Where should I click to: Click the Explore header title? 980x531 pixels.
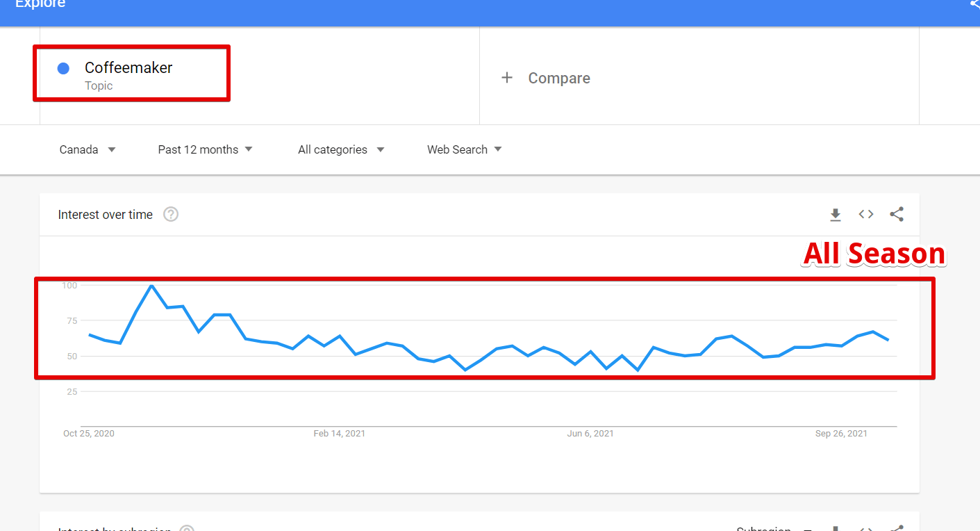(x=40, y=4)
